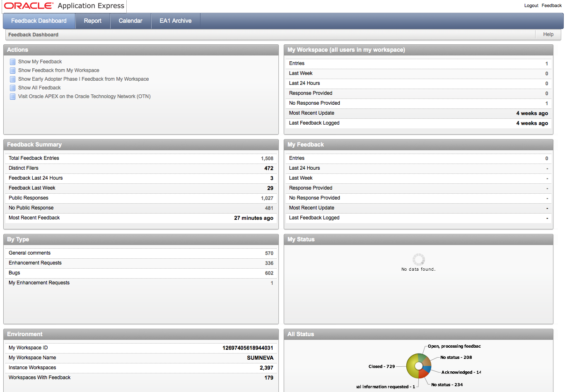
Task: Click the report icon beside Show My Feedback
Action: pos(12,61)
